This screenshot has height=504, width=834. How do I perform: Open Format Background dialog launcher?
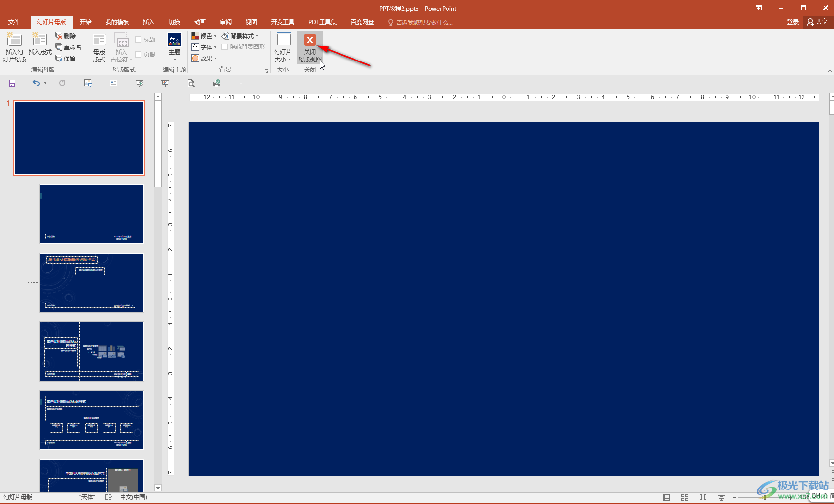[266, 71]
